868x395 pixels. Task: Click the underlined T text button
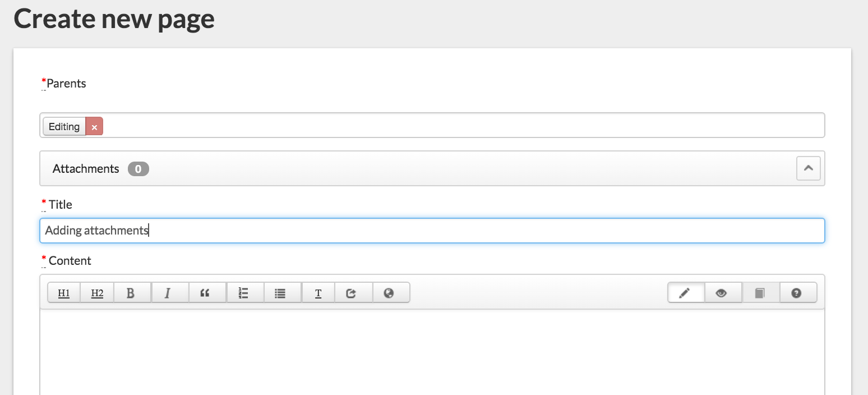tap(318, 293)
